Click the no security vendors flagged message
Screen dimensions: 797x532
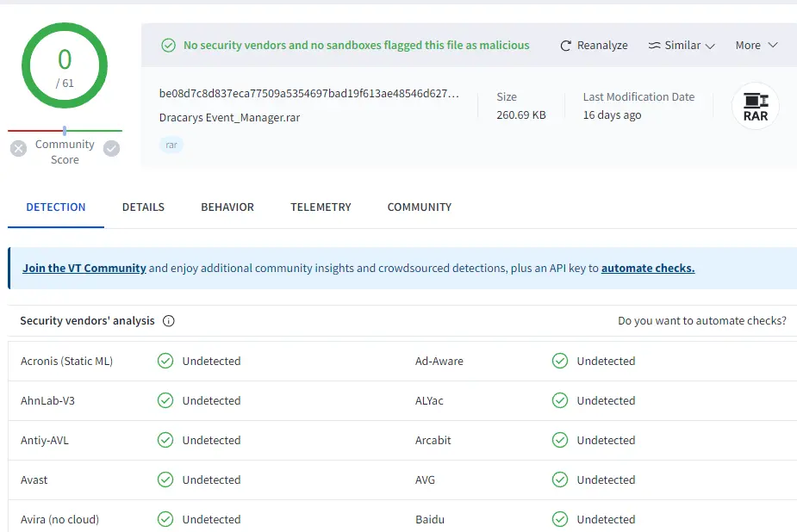click(357, 45)
